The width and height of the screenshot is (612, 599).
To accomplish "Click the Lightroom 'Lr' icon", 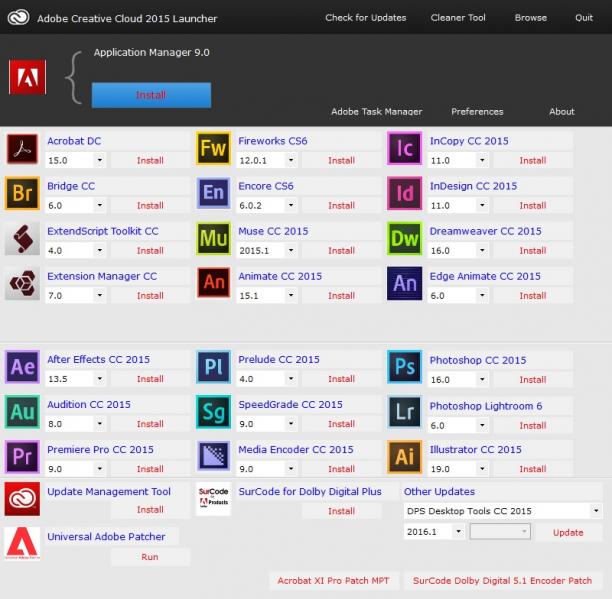I will pyautogui.click(x=405, y=412).
